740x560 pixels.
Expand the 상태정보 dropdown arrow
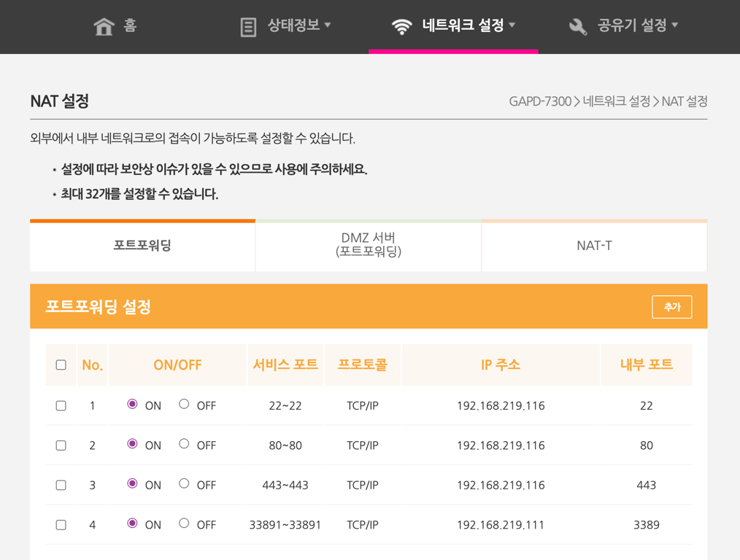[328, 26]
